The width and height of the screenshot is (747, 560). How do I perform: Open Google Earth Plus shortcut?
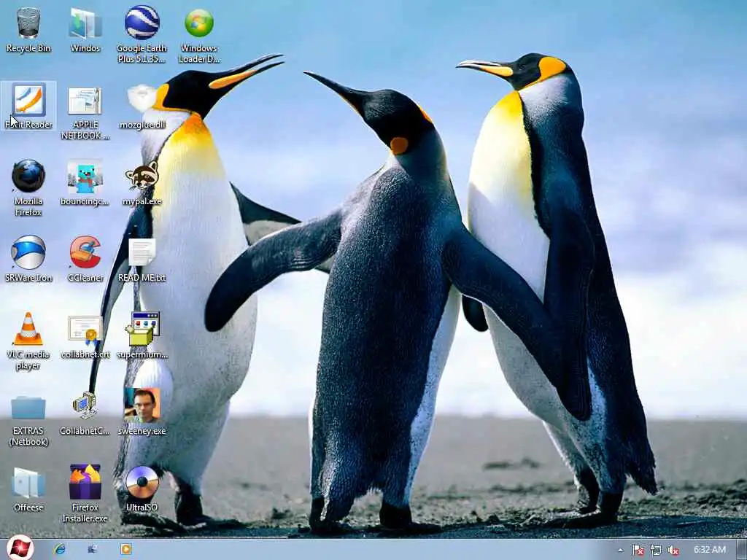(x=142, y=35)
